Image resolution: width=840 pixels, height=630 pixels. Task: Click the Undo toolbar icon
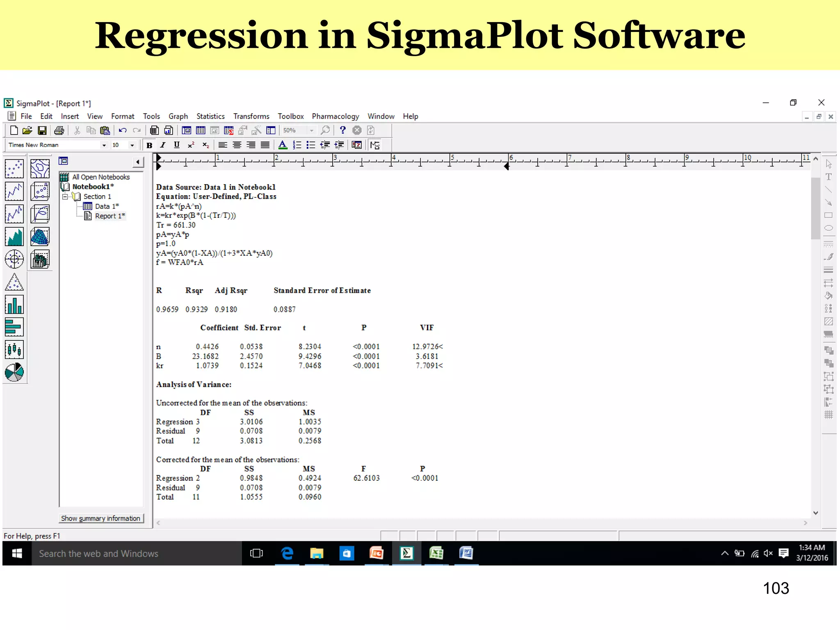(x=123, y=130)
